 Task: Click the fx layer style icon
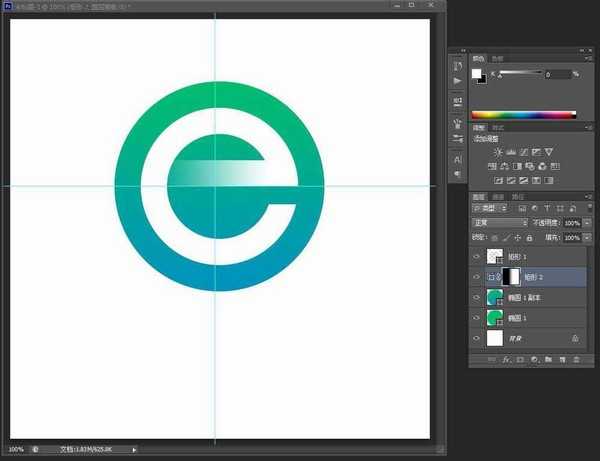tap(507, 357)
